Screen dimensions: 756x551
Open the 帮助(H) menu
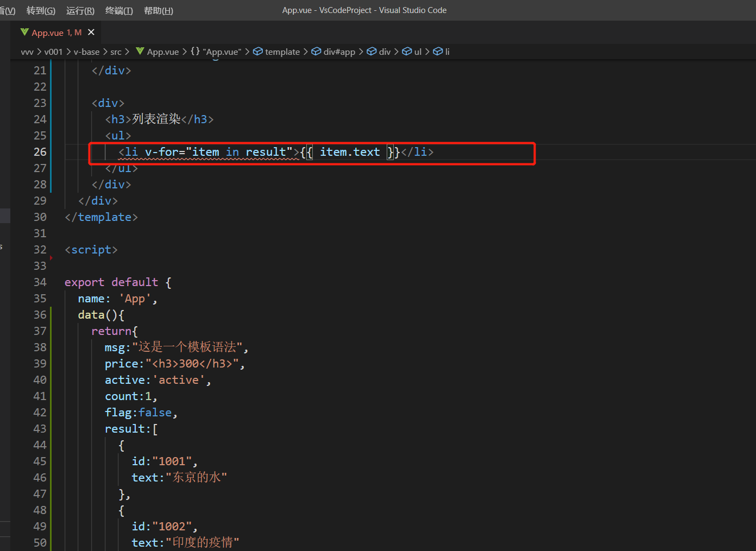(x=158, y=10)
